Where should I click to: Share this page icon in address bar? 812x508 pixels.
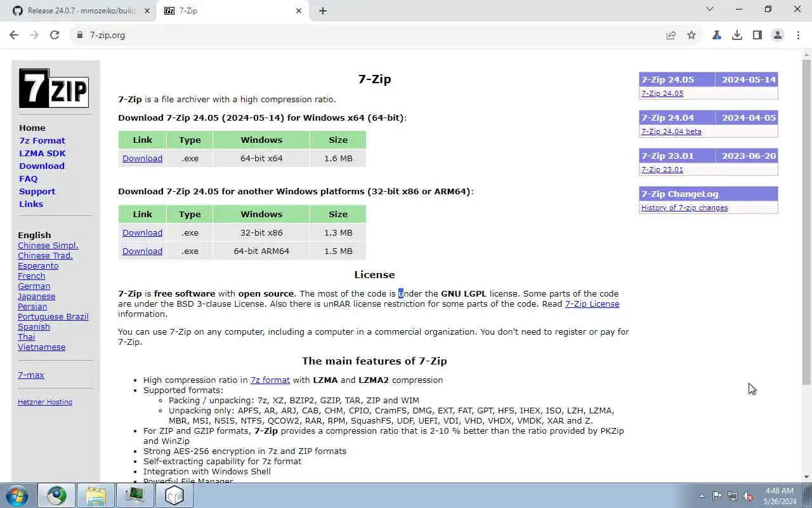coord(671,35)
